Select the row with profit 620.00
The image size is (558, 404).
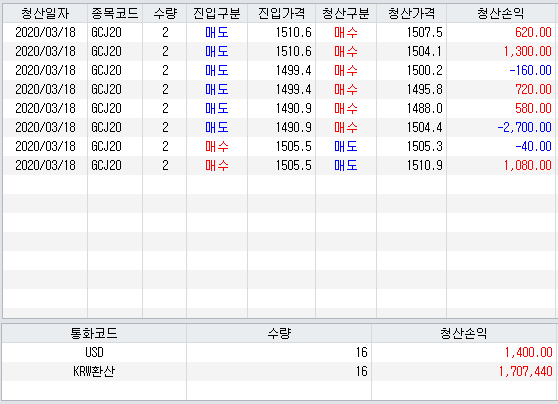click(x=279, y=32)
